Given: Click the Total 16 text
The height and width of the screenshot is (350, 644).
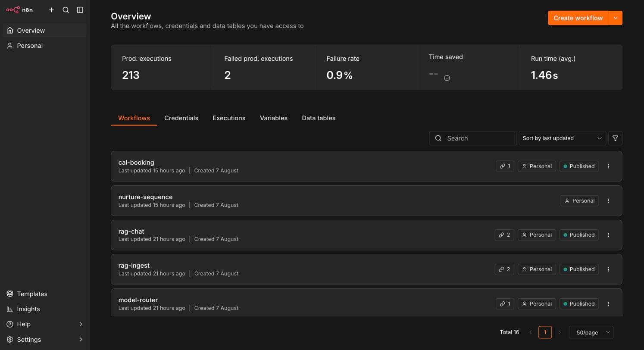Looking at the screenshot, I should pyautogui.click(x=509, y=332).
